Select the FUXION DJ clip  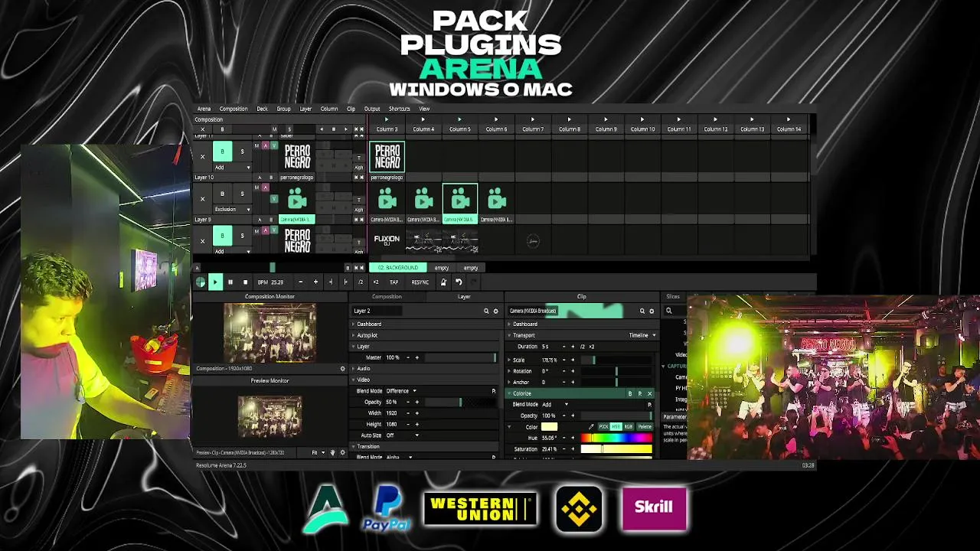click(387, 240)
